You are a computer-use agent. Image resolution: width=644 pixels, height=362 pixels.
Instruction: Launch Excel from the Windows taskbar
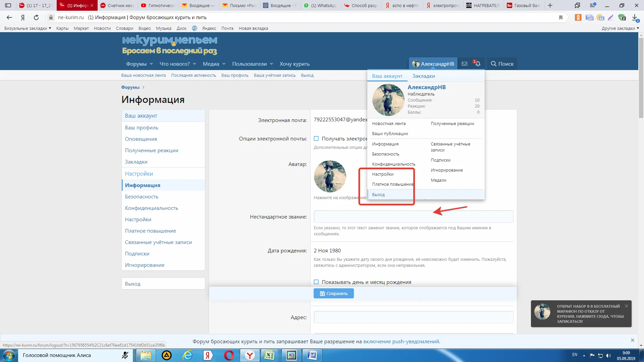tap(269, 355)
